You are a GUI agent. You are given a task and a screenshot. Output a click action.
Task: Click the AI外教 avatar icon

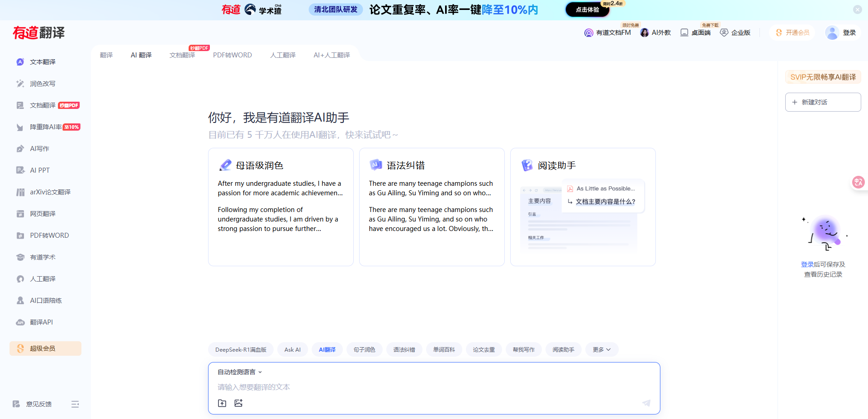645,33
